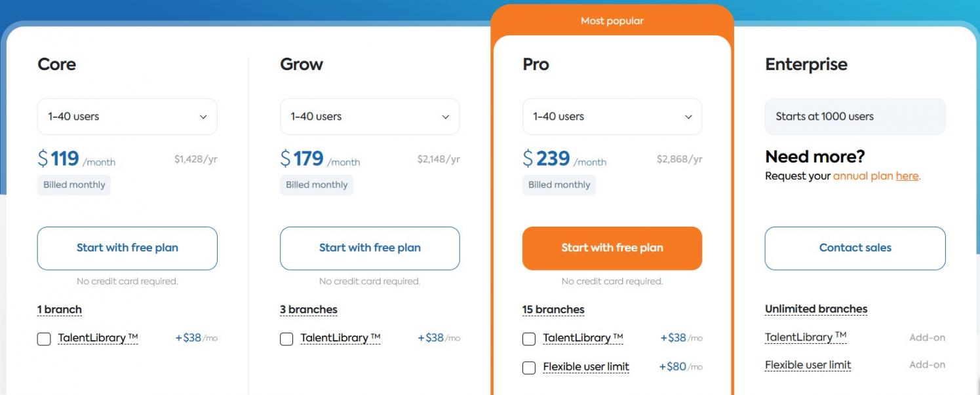Click the 3 branches label in Grow
The width and height of the screenshot is (980, 395).
click(x=309, y=310)
